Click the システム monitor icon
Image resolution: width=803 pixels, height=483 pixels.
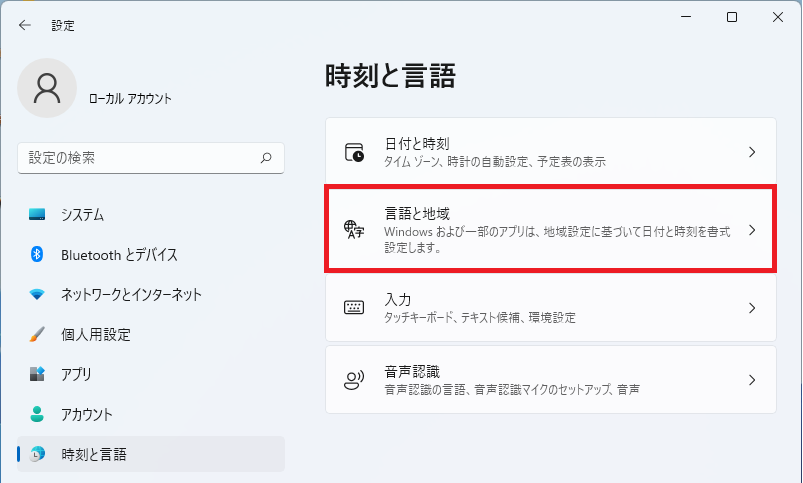[x=38, y=215]
